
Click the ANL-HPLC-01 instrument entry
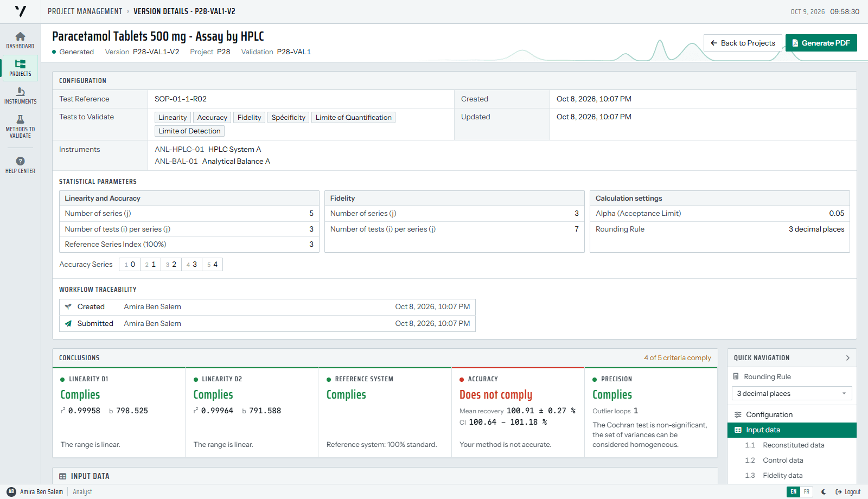coord(208,149)
